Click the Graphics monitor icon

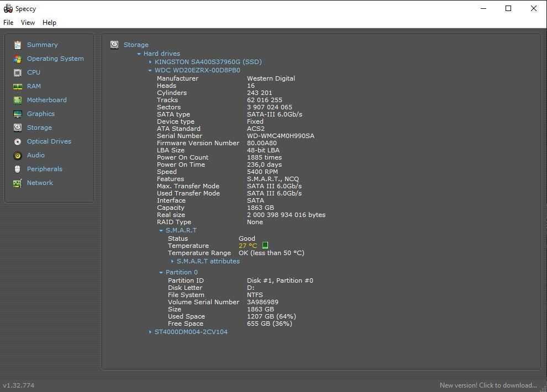(18, 114)
